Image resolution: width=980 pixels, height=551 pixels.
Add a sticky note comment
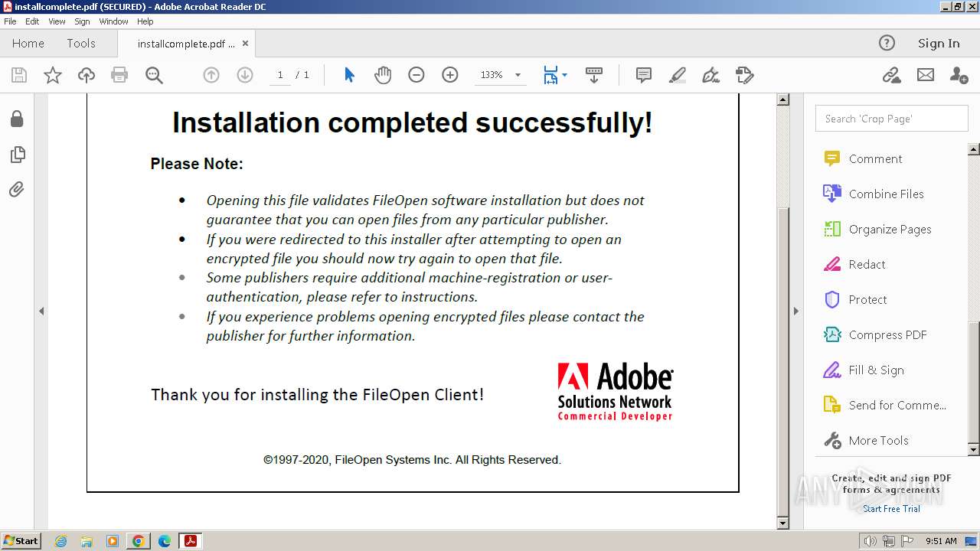(644, 75)
